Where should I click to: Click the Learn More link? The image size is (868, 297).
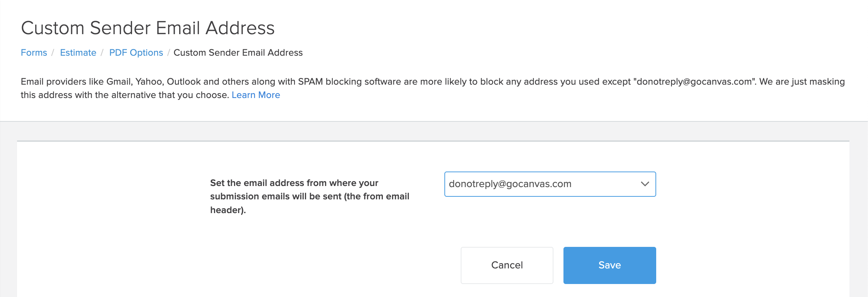(256, 95)
